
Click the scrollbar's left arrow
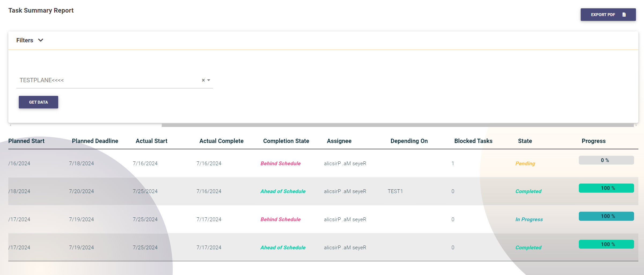10,125
